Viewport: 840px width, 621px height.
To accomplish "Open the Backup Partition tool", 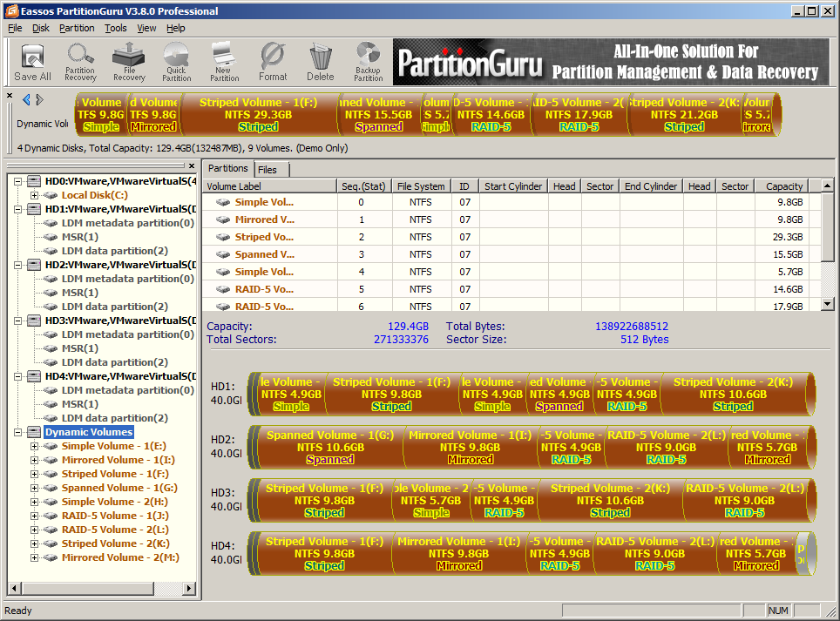I will (368, 63).
